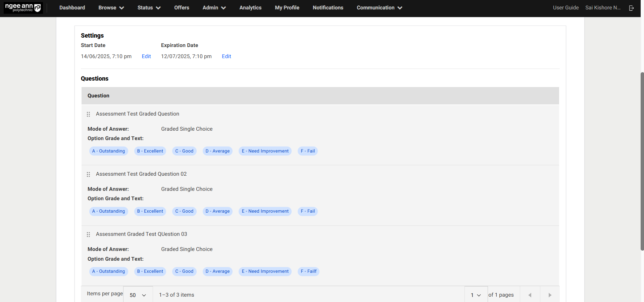The height and width of the screenshot is (302, 644).
Task: Click drag handle for Graded Test QUestion 03
Action: (x=88, y=234)
